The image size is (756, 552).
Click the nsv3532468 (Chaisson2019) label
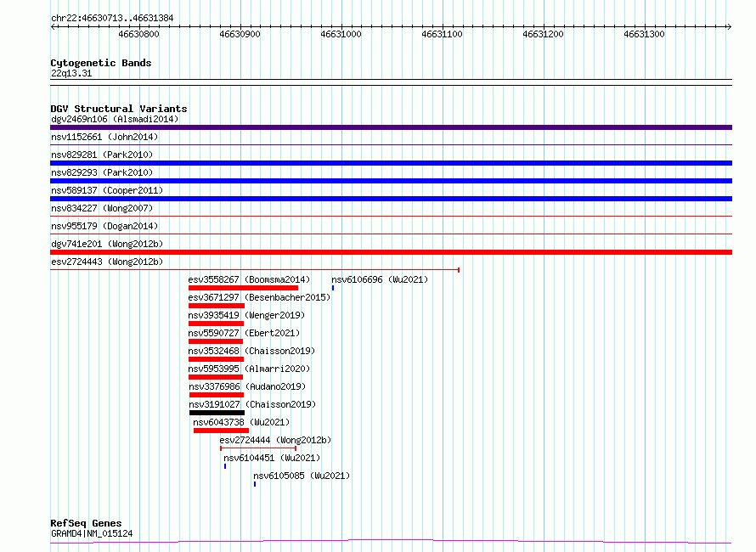(x=251, y=351)
